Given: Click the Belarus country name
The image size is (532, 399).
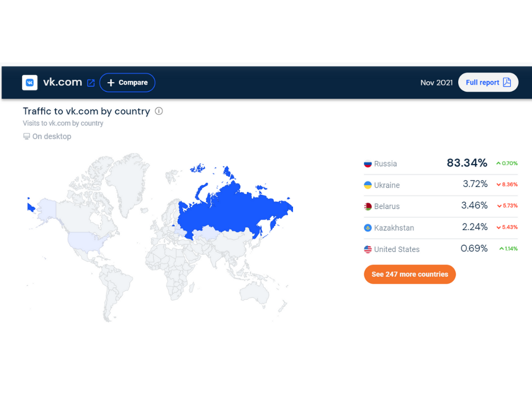Looking at the screenshot, I should [387, 206].
